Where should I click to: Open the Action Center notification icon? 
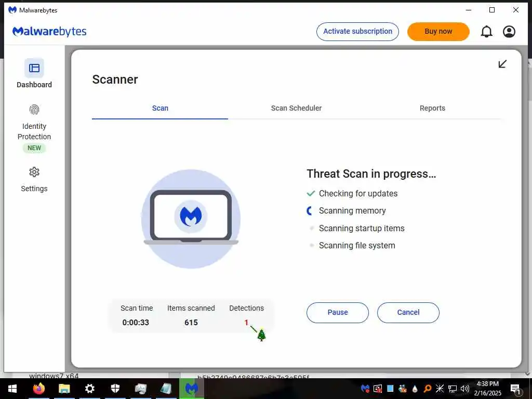coord(515,389)
